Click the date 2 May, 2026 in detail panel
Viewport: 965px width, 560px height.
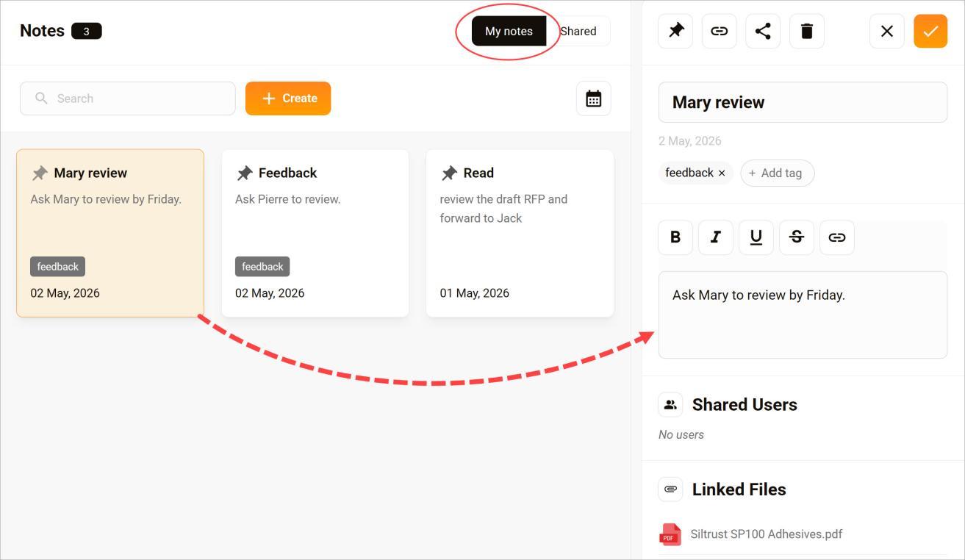coord(689,140)
